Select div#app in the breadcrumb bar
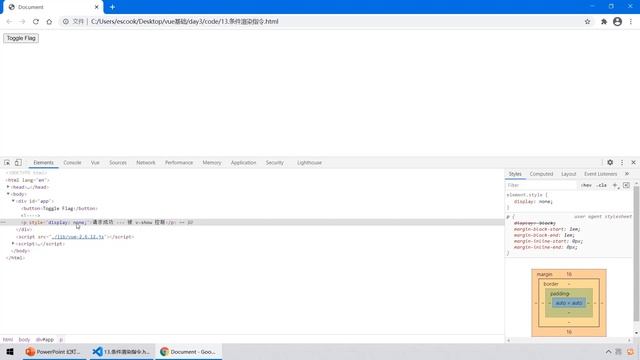The image size is (640, 360). click(45, 340)
